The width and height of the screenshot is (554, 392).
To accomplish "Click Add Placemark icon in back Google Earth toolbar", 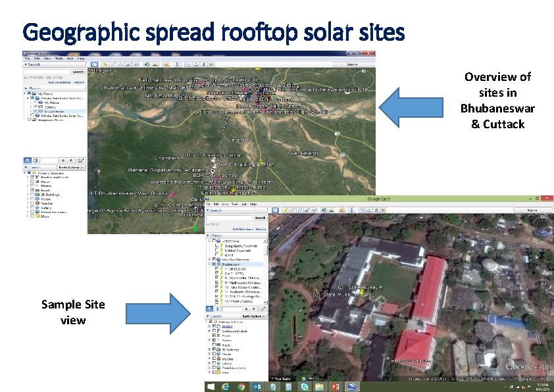I will point(105,64).
